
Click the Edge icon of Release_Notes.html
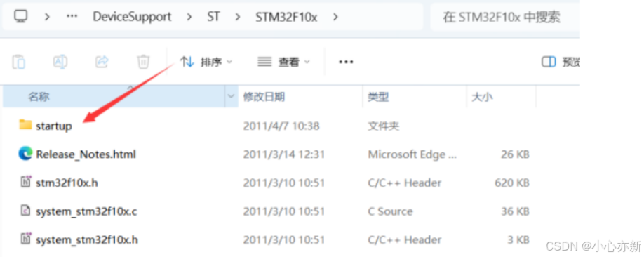(25, 154)
